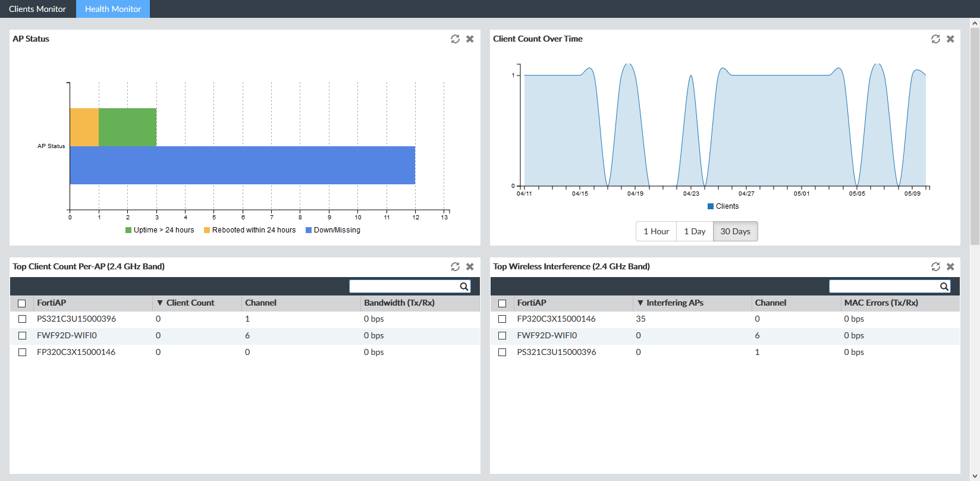Click the 04/19 date label on chart axis
This screenshot has height=481, width=980.
pyautogui.click(x=635, y=194)
